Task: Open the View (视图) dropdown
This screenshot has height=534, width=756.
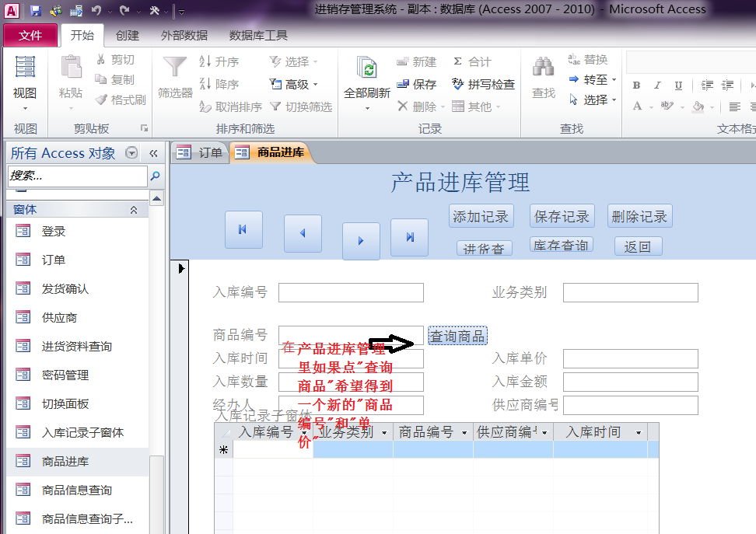Action: 25,99
